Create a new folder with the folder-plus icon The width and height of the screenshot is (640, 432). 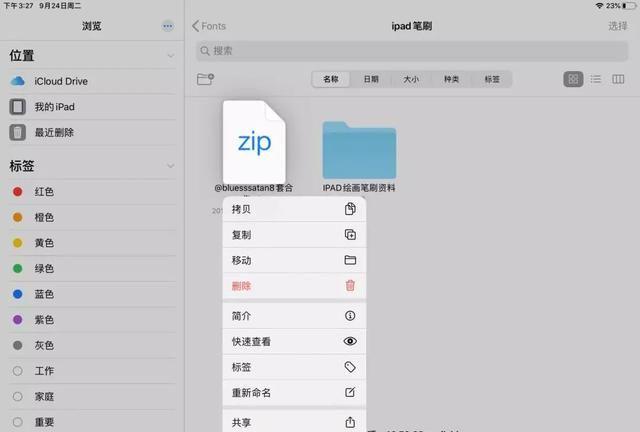click(205, 79)
